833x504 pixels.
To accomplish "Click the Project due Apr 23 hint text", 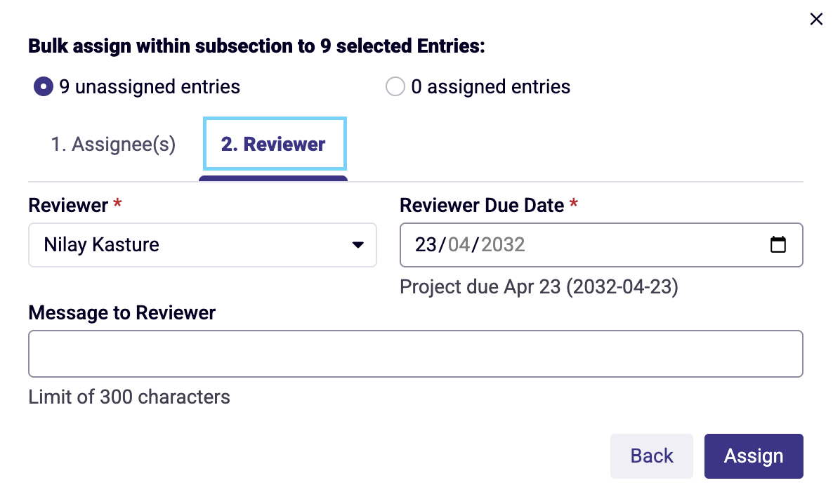I will (x=539, y=287).
